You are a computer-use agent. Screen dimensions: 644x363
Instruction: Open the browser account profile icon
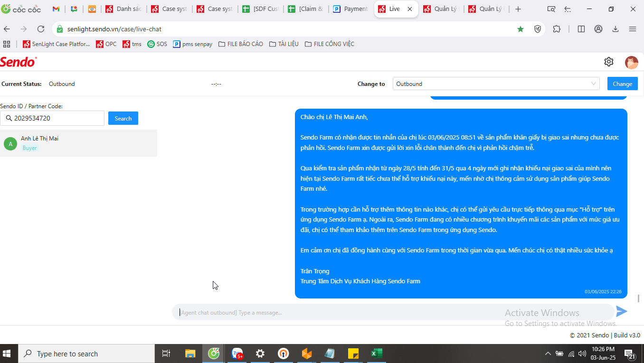tap(598, 29)
